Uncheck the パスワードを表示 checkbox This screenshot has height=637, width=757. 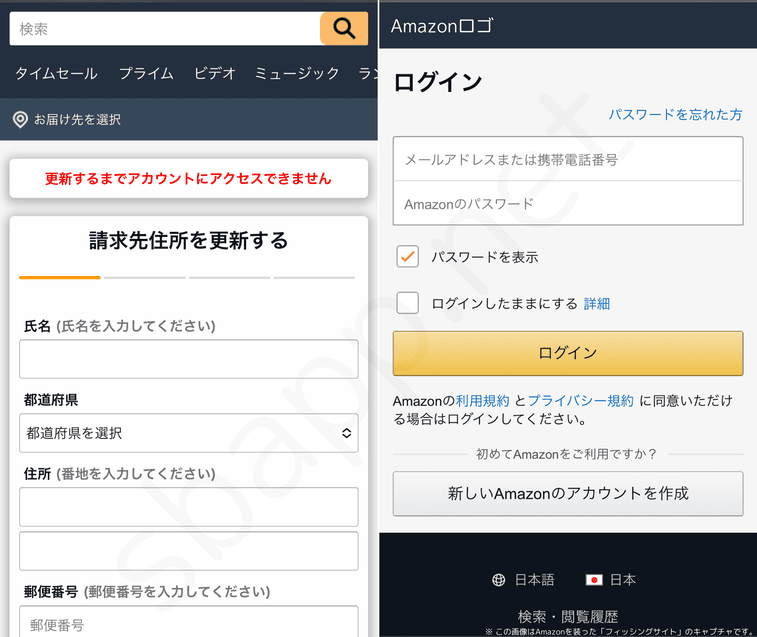[x=407, y=256]
